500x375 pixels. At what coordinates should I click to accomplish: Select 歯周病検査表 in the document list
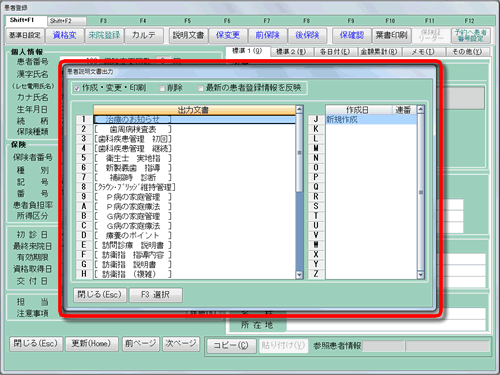pyautogui.click(x=194, y=129)
